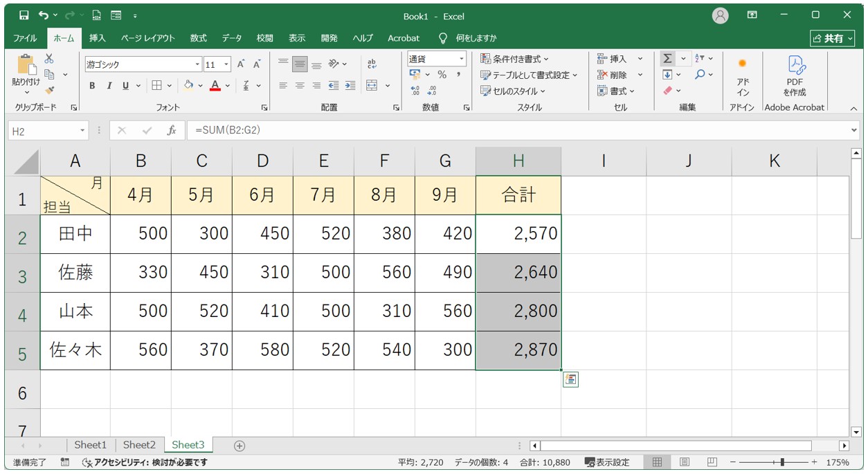Switch to Page Layout view
This screenshot has height=474, width=868.
pos(685,462)
